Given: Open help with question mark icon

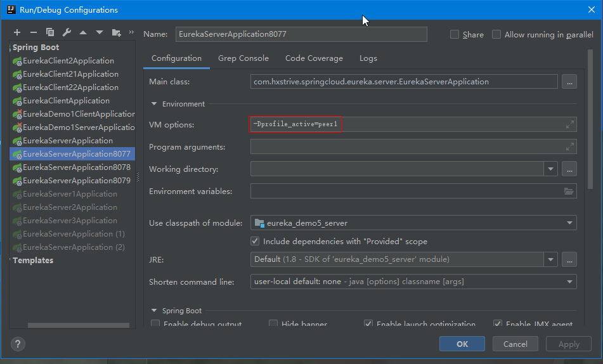Looking at the screenshot, I should pyautogui.click(x=18, y=344).
